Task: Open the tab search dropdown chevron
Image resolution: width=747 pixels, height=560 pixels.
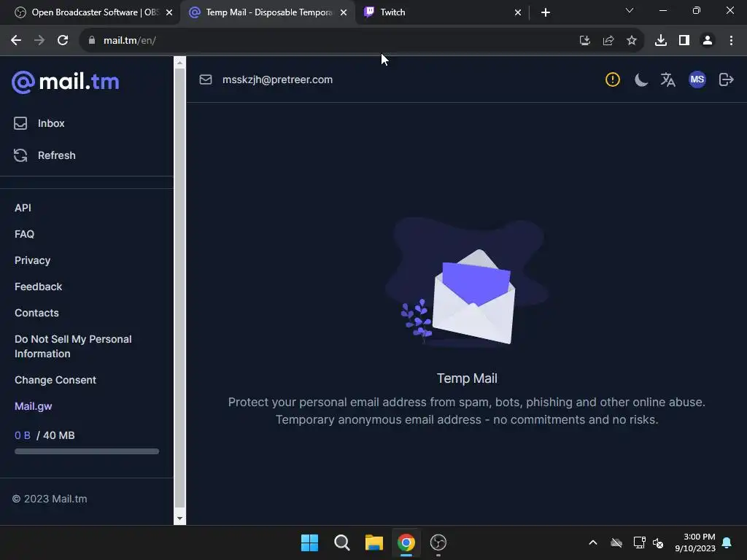Action: tap(630, 10)
